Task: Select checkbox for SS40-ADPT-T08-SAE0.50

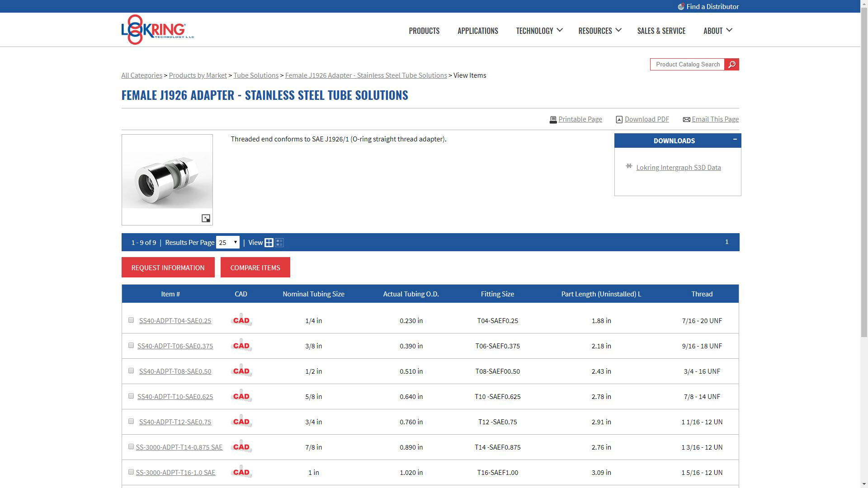Action: coord(131,371)
